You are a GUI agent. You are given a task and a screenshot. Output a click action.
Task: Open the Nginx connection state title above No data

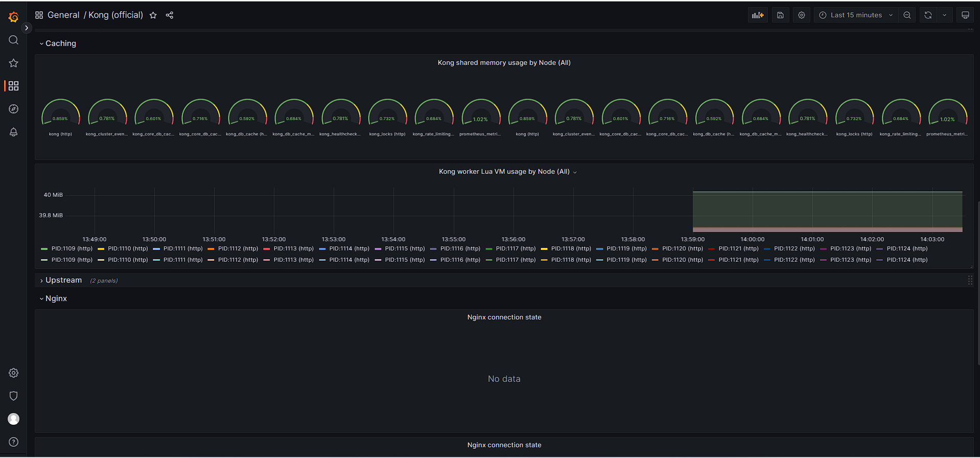point(504,317)
